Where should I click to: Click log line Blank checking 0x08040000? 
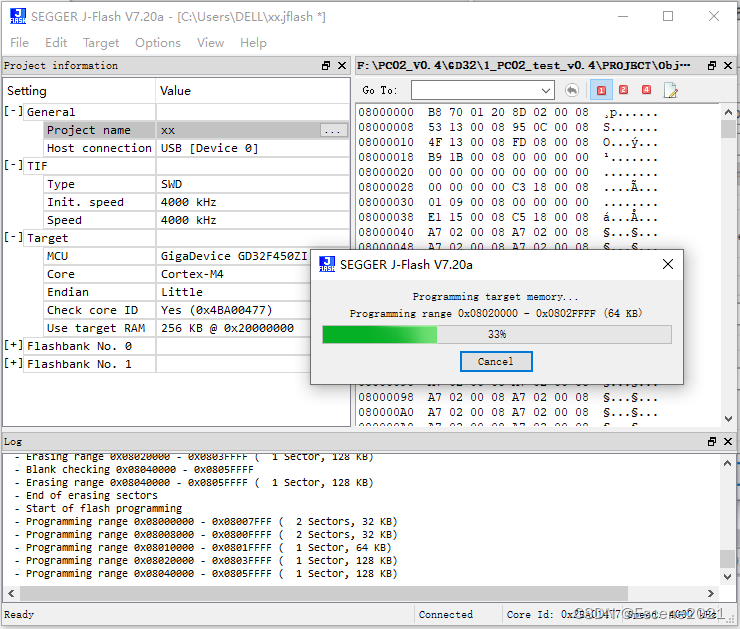[140, 470]
